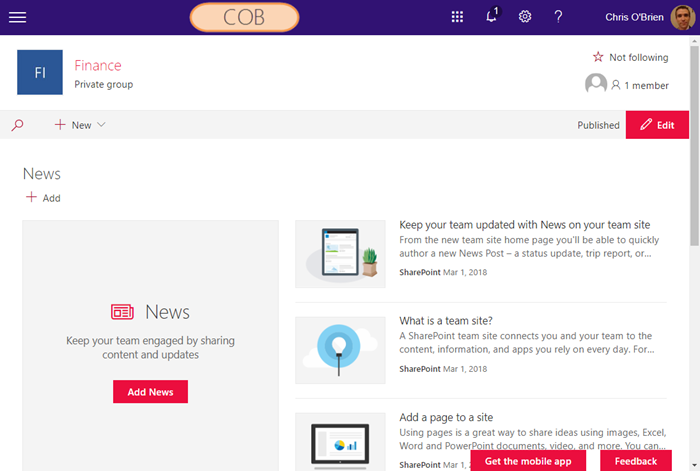This screenshot has width=700, height=471.
Task: Click the News newspaper icon in card
Action: [122, 312]
